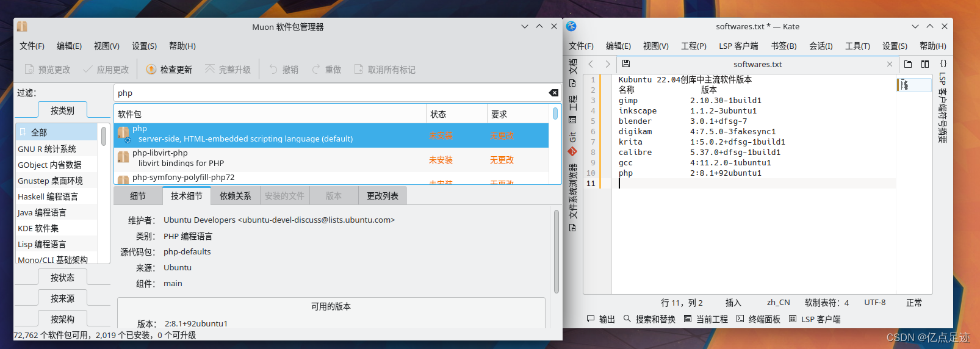Click 取消所有标记 in the Muon toolbar
This screenshot has height=349, width=980.
point(385,70)
